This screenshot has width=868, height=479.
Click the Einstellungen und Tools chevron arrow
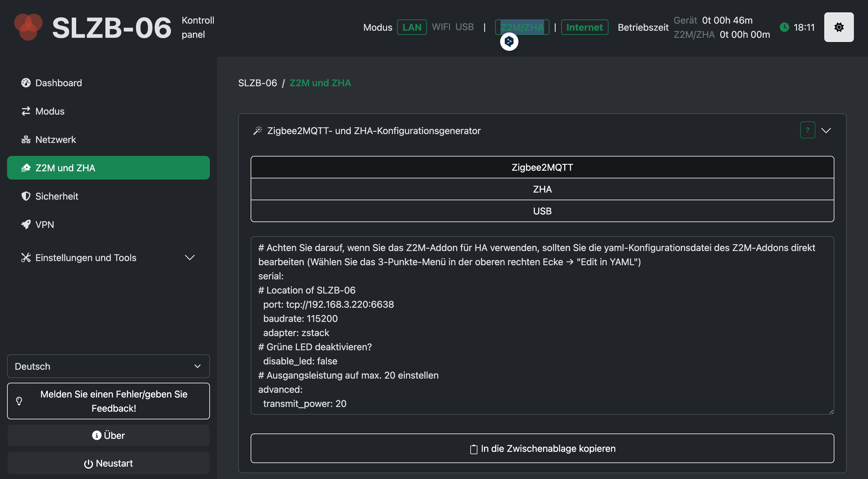point(190,258)
